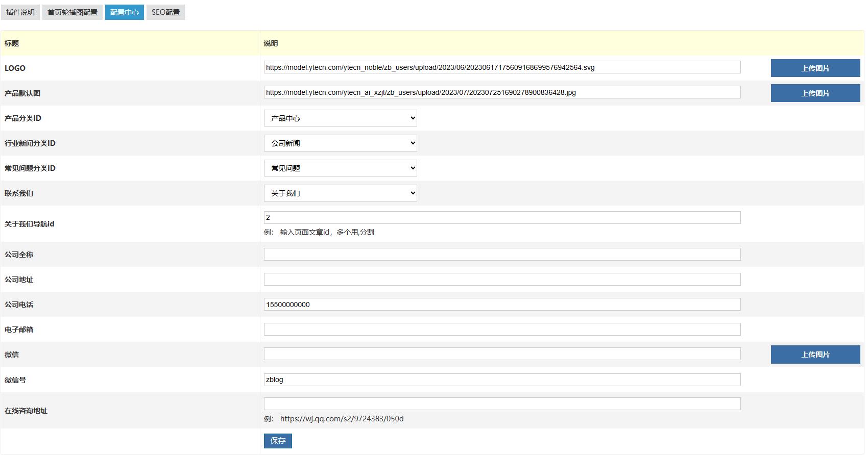Screen dimensions: 868x455
Task: Switch to 首页轮播图配置 tab
Action: click(x=73, y=12)
